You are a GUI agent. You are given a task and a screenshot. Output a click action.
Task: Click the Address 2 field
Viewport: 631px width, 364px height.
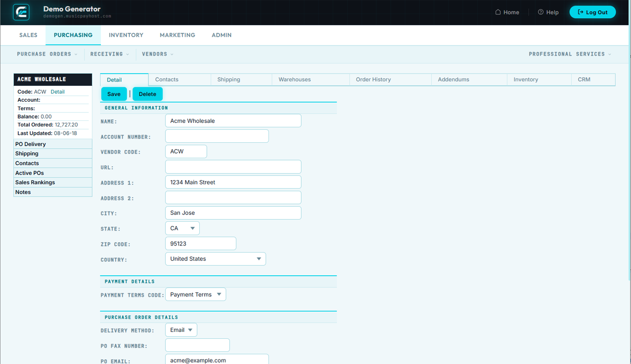(233, 197)
